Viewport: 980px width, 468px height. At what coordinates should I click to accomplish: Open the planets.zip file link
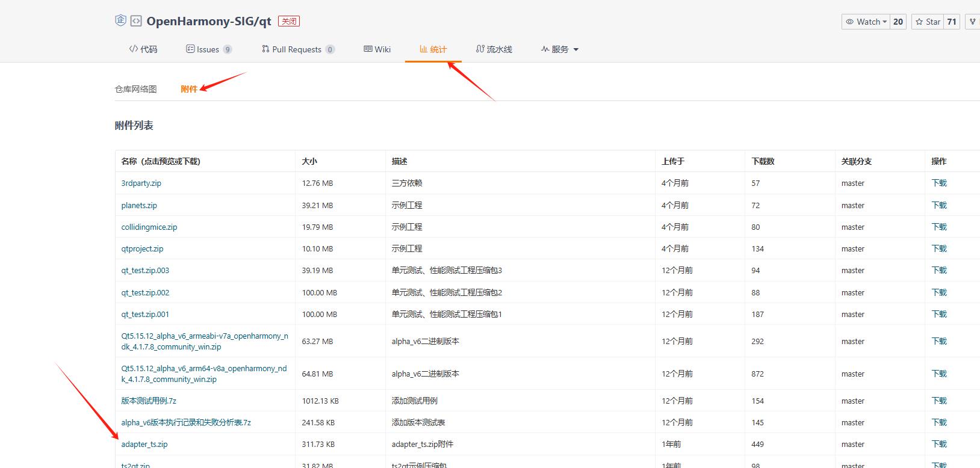pyautogui.click(x=139, y=205)
